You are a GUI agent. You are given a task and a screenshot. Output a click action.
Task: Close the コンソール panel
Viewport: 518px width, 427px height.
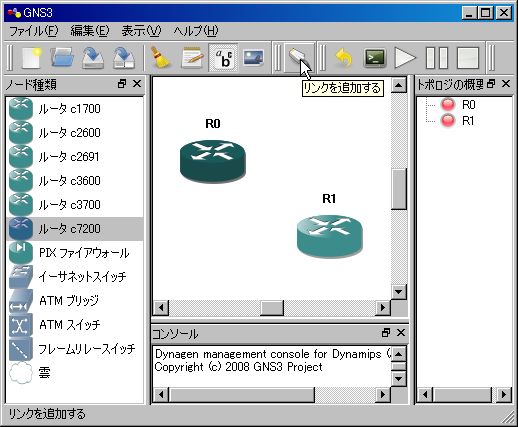401,333
